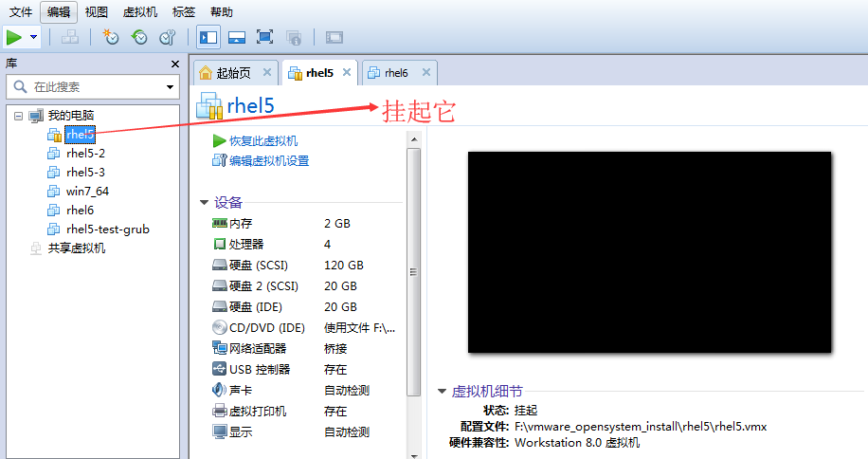Viewport: 868px width, 459px height.
Task: Click the device list scrollbar thumb
Action: (413, 272)
